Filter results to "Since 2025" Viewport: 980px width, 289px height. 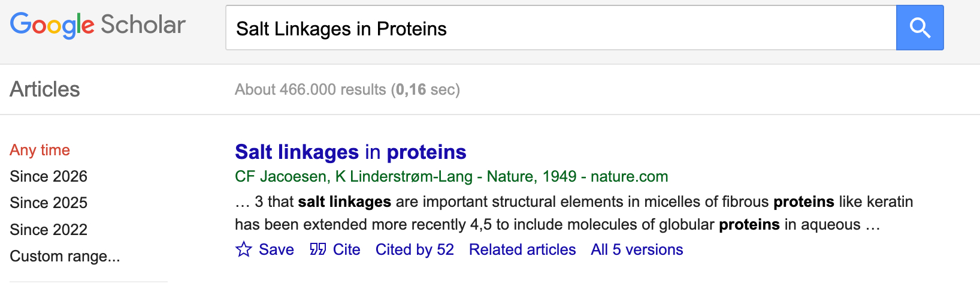[49, 203]
